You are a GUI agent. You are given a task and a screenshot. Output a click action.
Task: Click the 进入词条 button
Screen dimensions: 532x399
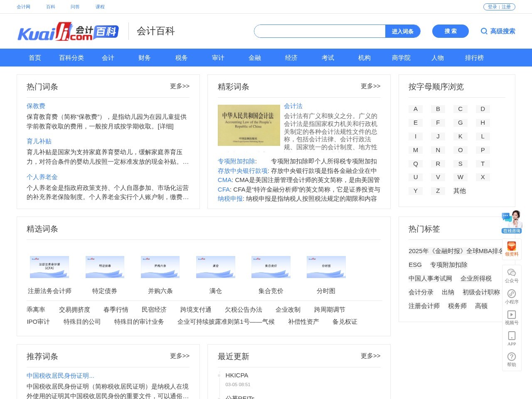pyautogui.click(x=402, y=31)
